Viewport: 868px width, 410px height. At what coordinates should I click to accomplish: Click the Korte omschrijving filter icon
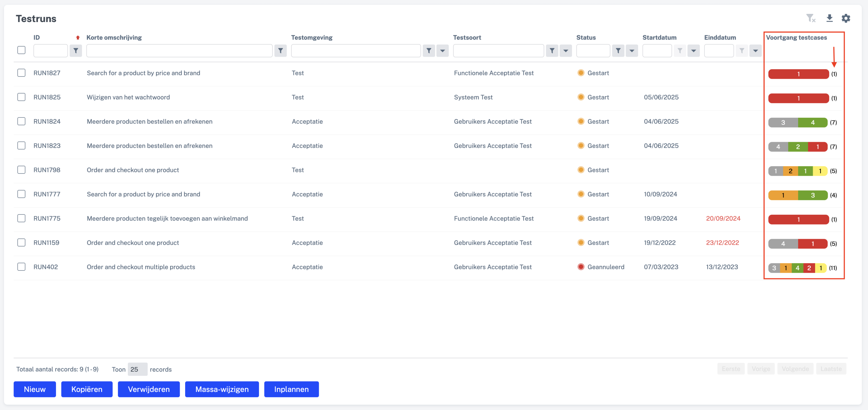[280, 51]
